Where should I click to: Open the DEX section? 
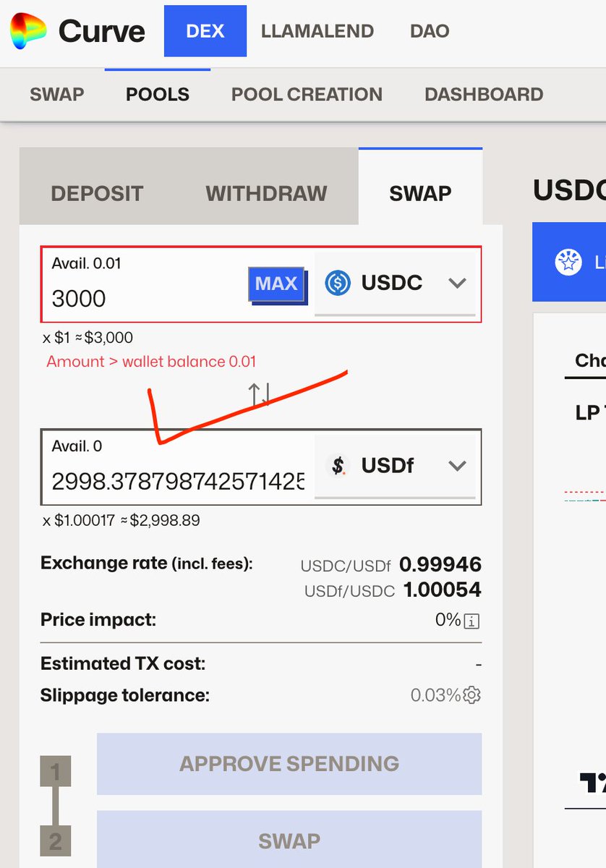click(x=205, y=31)
